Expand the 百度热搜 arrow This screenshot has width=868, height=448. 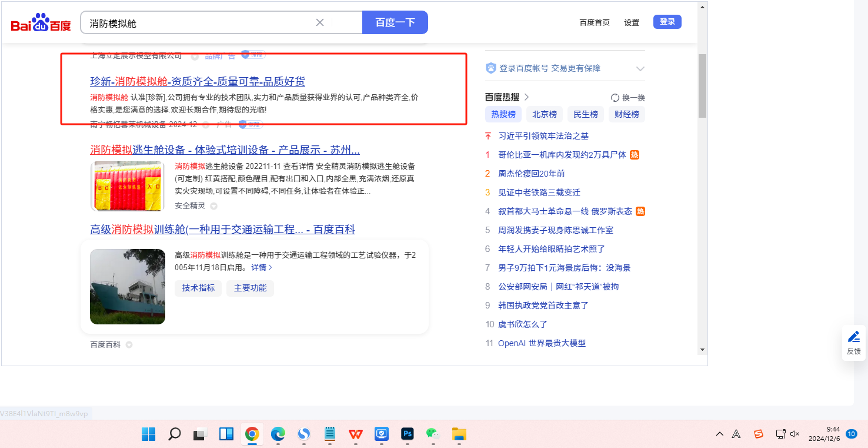point(526,97)
